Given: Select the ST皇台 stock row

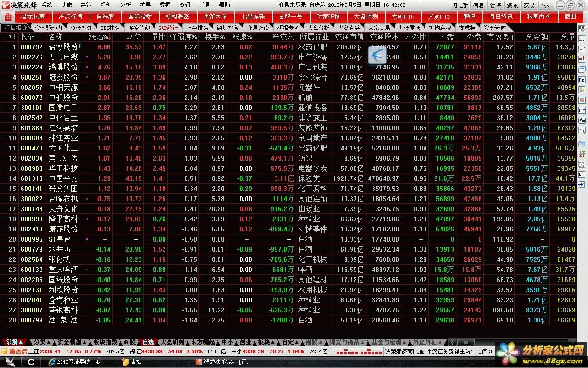Looking at the screenshot, I should 288,239.
